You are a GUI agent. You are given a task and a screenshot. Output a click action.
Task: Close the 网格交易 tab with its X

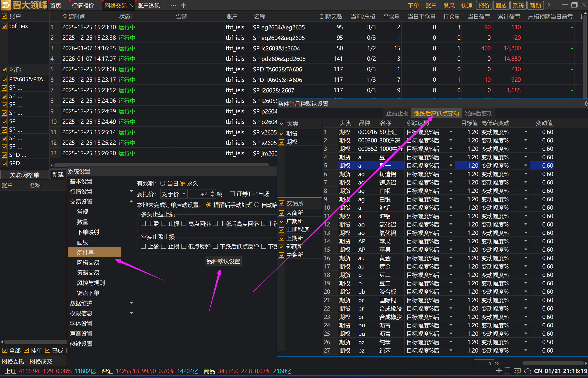click(131, 5)
